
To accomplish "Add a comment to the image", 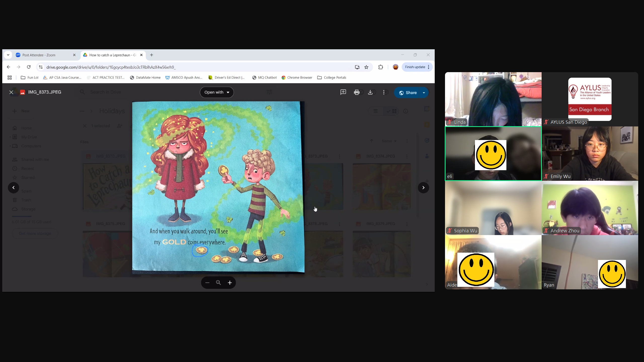I will click(x=343, y=92).
